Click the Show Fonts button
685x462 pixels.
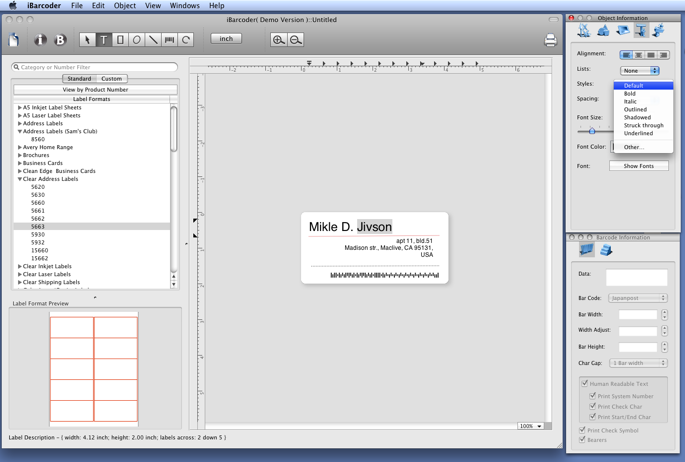click(x=639, y=166)
